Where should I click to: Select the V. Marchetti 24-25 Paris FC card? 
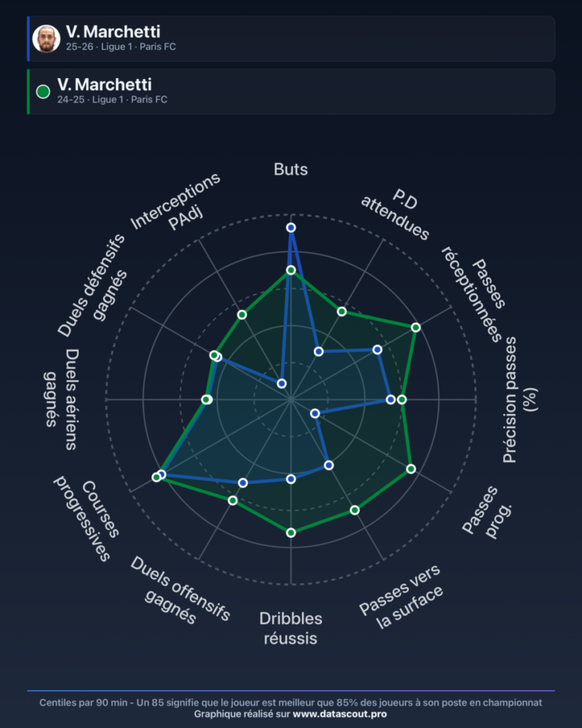tap(291, 92)
